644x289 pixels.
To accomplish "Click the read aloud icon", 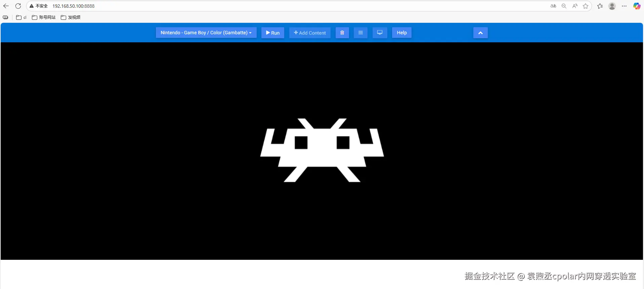I will (x=575, y=6).
